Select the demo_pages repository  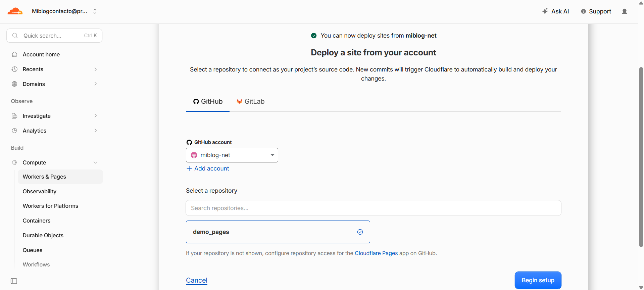click(278, 232)
